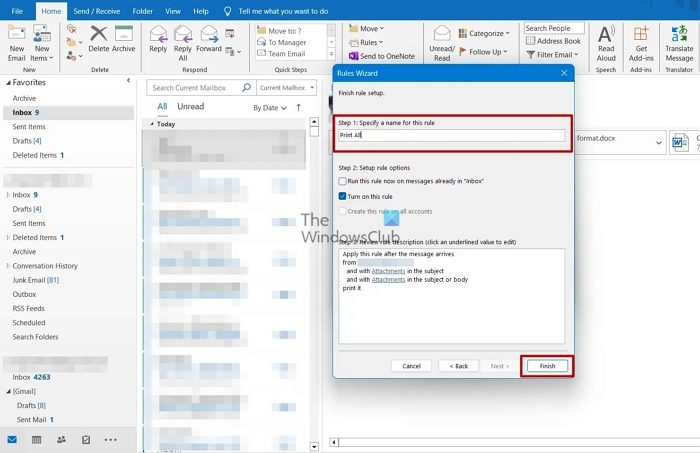Collapse the Favorites section

point(8,83)
